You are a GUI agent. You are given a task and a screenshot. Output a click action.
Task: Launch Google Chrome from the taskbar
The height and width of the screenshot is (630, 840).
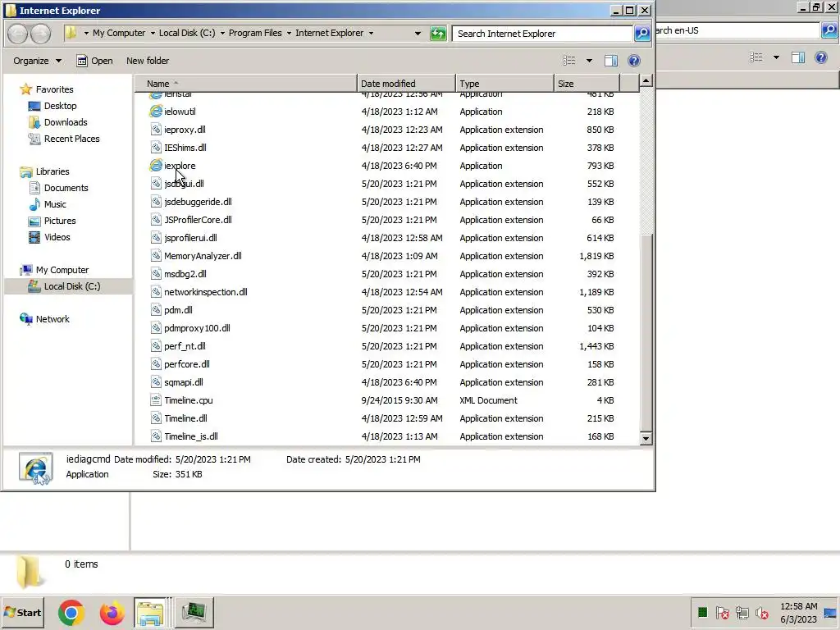(x=71, y=612)
